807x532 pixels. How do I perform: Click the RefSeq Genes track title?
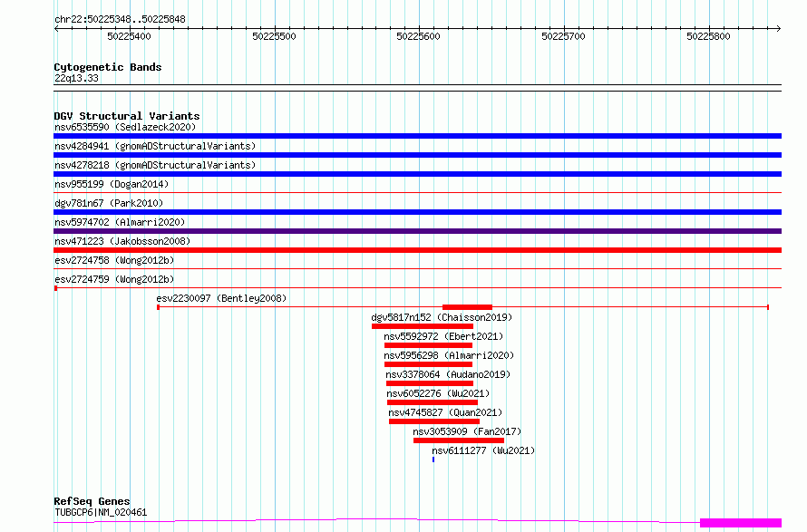[x=92, y=501]
